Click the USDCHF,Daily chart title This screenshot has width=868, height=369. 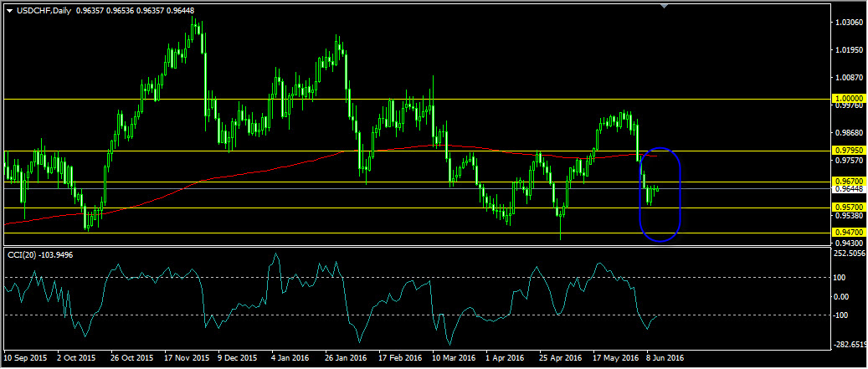44,11
